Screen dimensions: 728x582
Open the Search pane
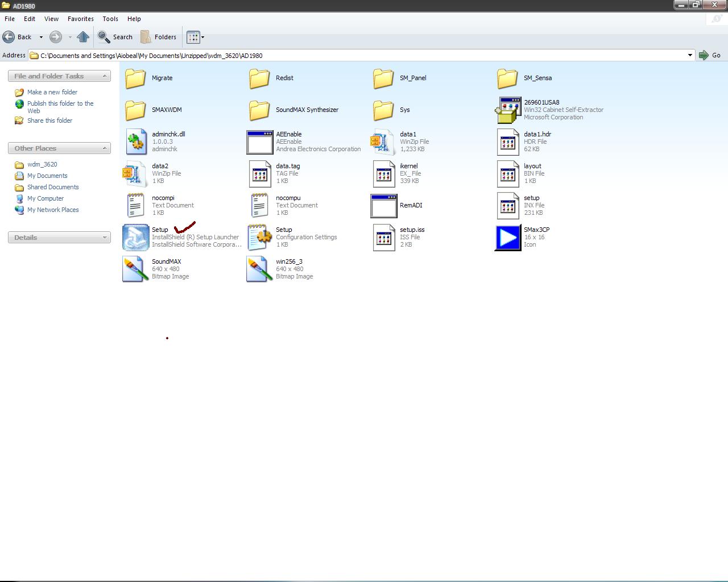tap(115, 37)
